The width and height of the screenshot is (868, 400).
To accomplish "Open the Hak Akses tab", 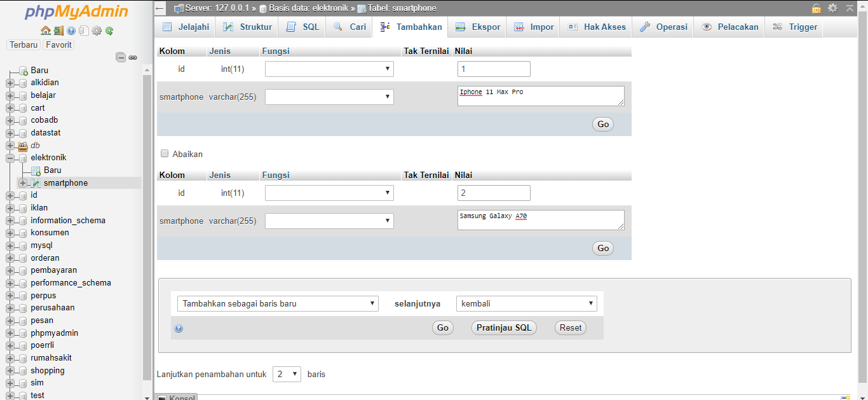I will (x=596, y=27).
